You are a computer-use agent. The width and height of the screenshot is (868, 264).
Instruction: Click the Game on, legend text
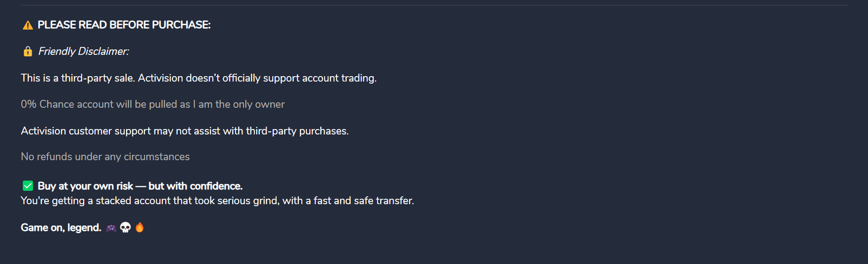(61, 227)
